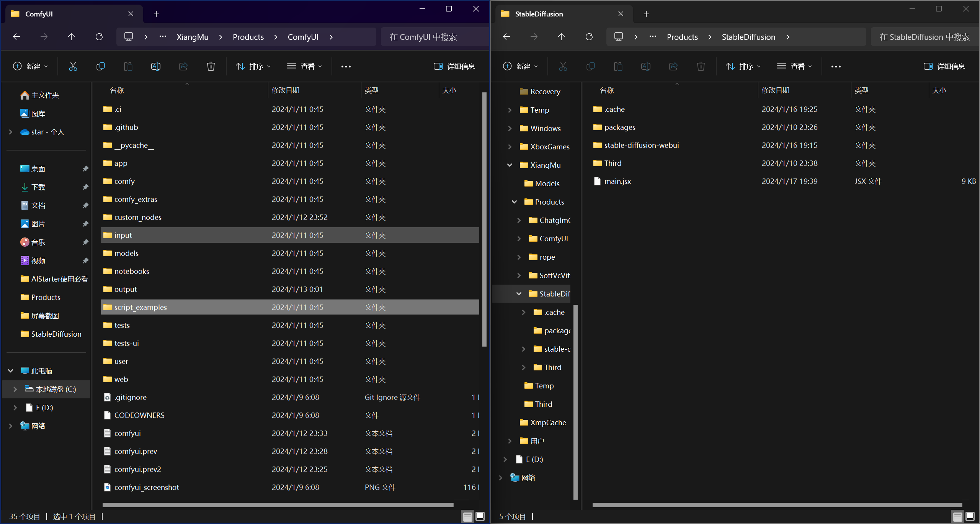The image size is (980, 524).
Task: Add new tab in ComfyUI window
Action: 156,14
